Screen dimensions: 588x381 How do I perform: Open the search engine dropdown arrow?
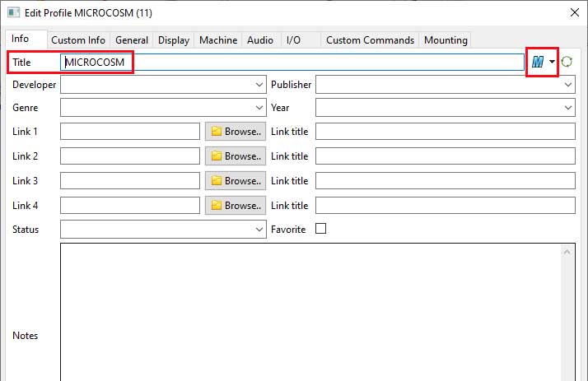click(x=552, y=62)
